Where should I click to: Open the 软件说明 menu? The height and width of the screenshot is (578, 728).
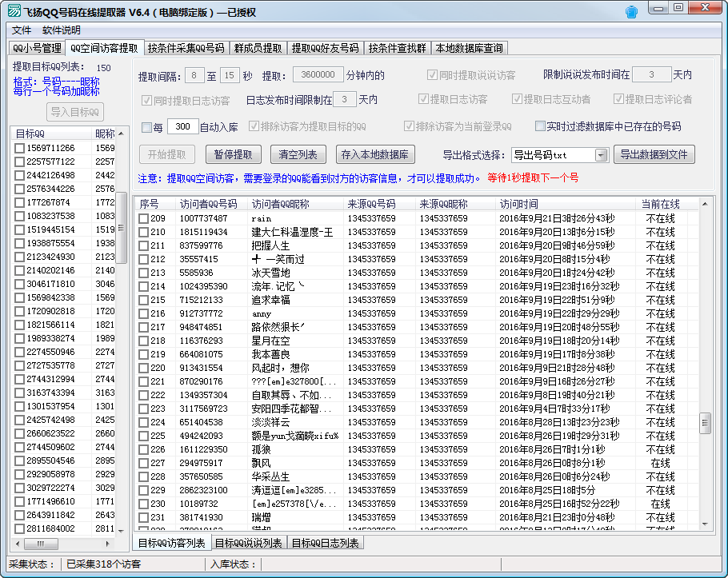(62, 30)
